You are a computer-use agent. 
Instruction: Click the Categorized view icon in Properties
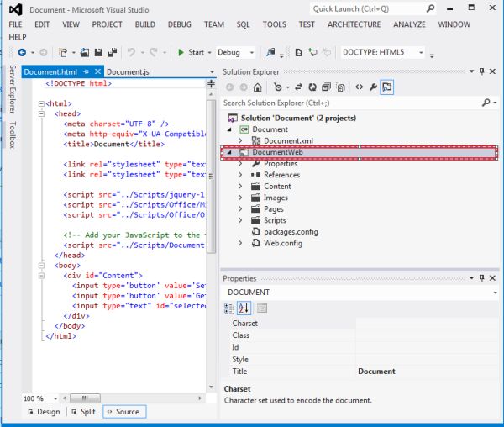coord(230,308)
